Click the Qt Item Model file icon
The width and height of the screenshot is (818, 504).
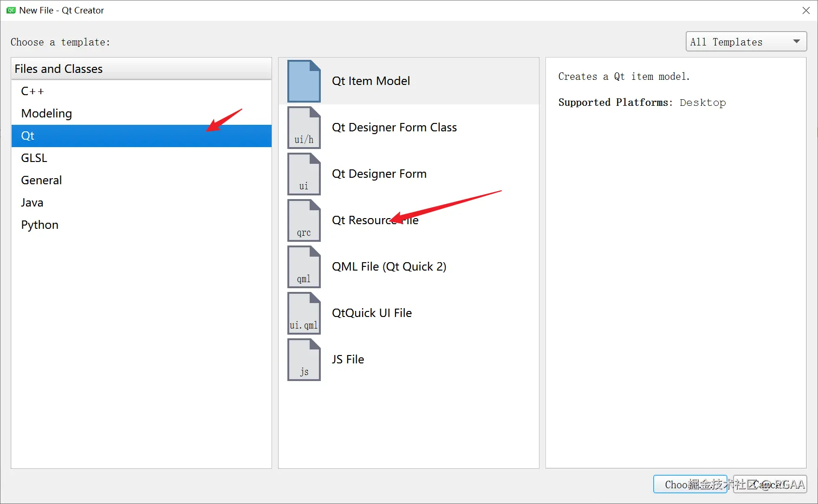304,81
